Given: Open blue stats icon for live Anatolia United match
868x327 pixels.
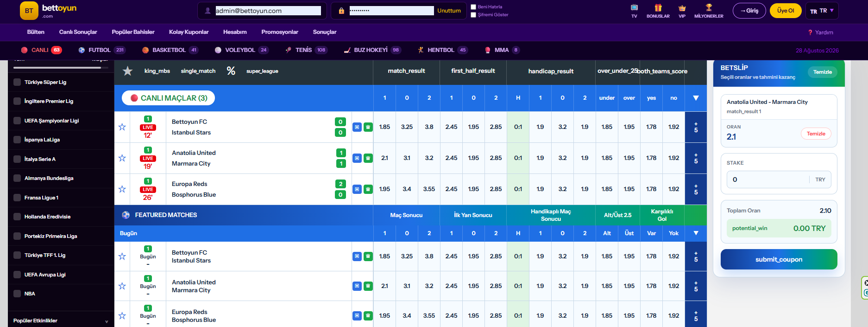Looking at the screenshot, I should point(357,158).
